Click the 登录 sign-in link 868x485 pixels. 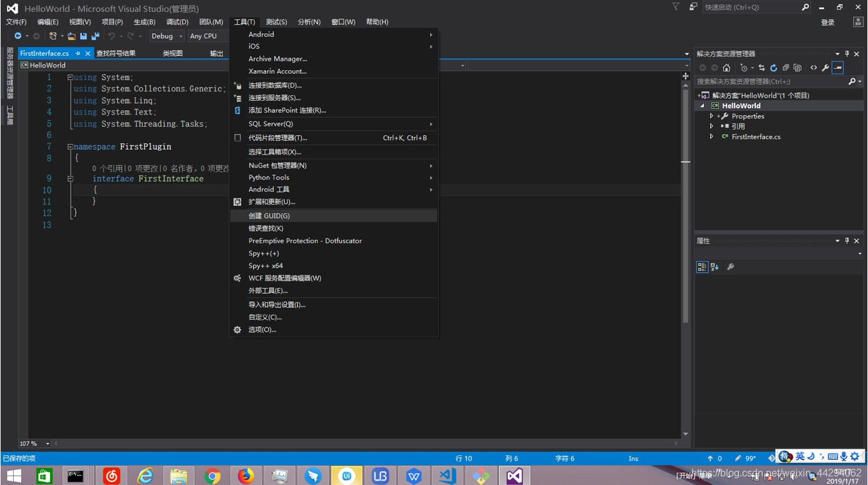pyautogui.click(x=828, y=23)
